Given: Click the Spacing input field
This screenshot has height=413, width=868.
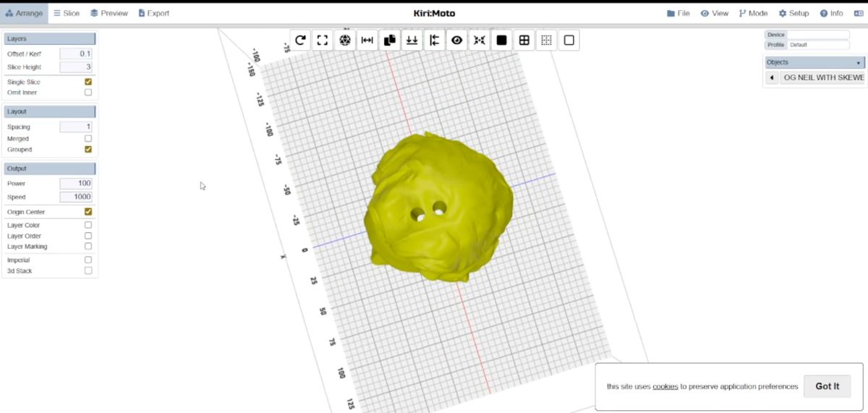Looking at the screenshot, I should pyautogui.click(x=76, y=127).
